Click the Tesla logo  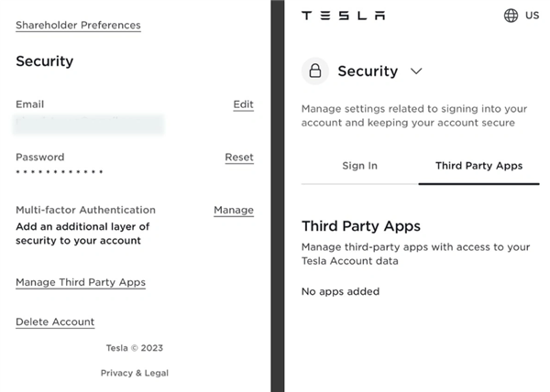(x=343, y=16)
